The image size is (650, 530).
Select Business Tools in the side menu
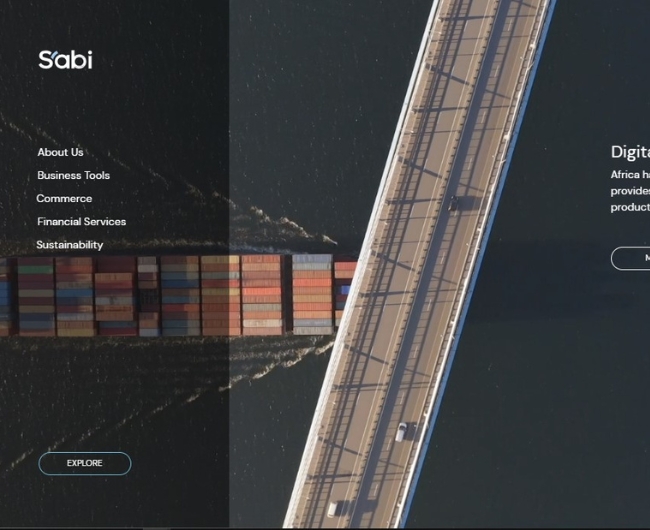tap(73, 175)
